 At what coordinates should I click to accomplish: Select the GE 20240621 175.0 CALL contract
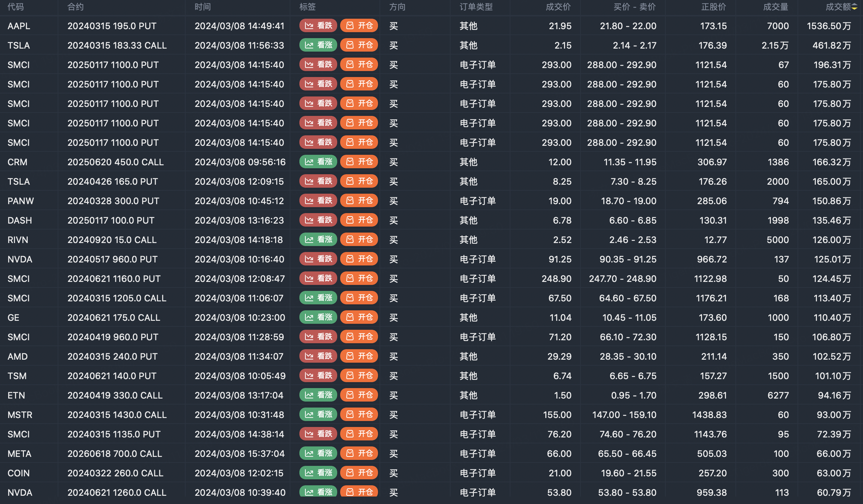(x=114, y=317)
